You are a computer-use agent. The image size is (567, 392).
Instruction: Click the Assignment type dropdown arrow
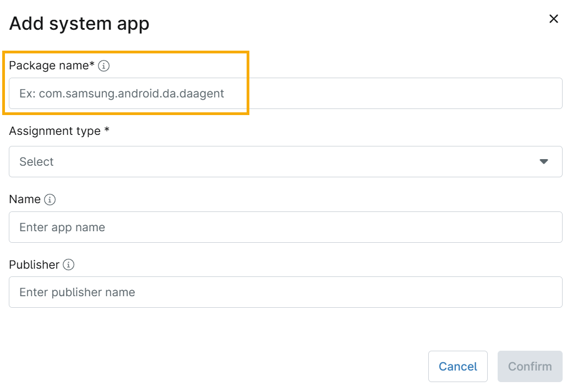544,162
